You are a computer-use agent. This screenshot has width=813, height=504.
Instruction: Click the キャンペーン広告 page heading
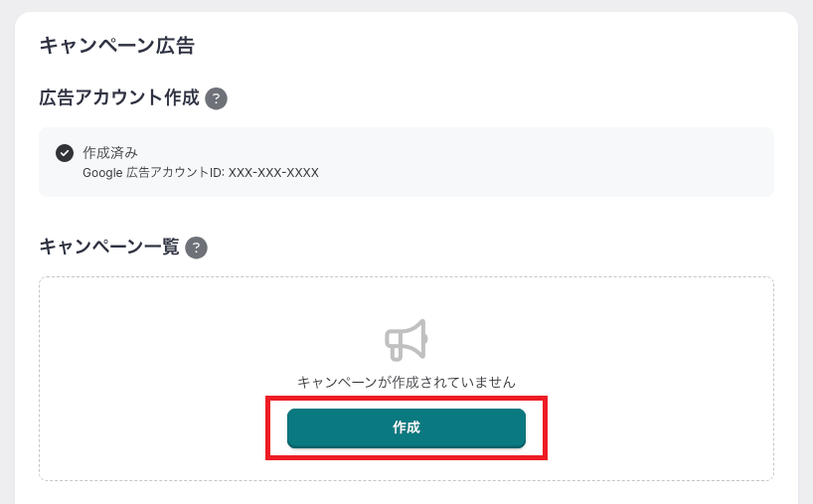pos(115,45)
